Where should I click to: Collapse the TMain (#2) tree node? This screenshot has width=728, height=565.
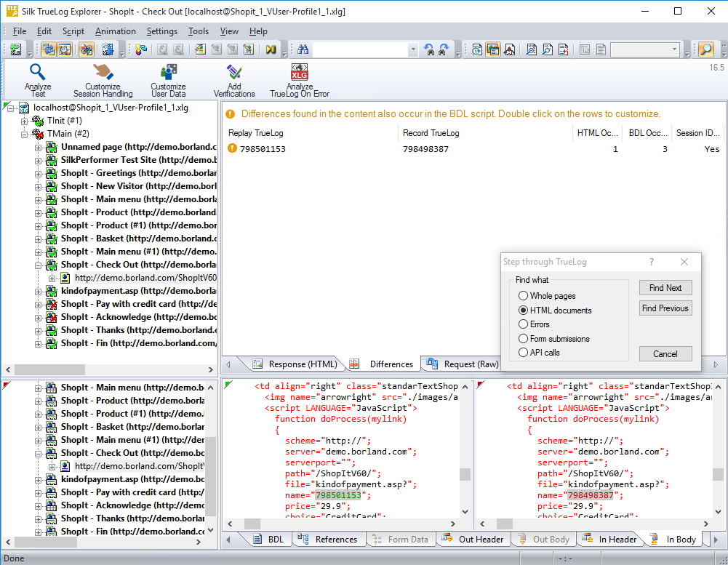point(24,134)
